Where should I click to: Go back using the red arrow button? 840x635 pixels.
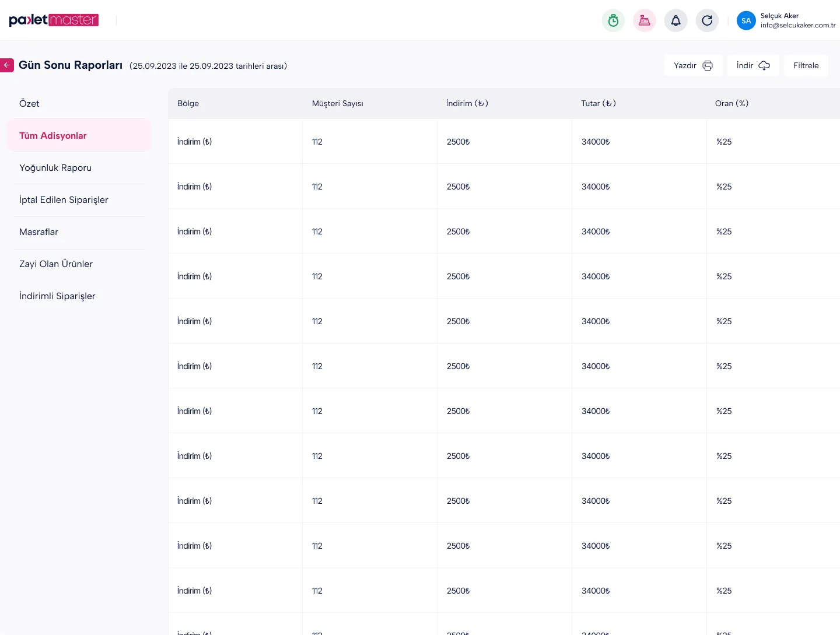[7, 65]
